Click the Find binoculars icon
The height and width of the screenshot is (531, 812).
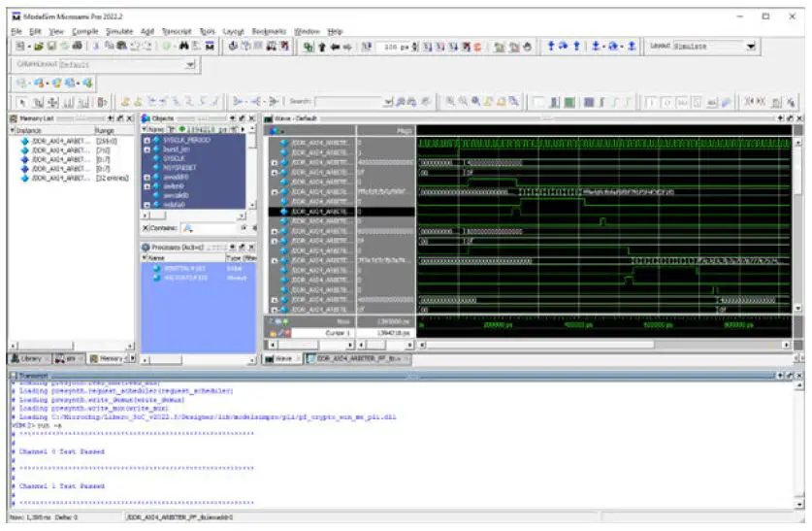[x=183, y=47]
